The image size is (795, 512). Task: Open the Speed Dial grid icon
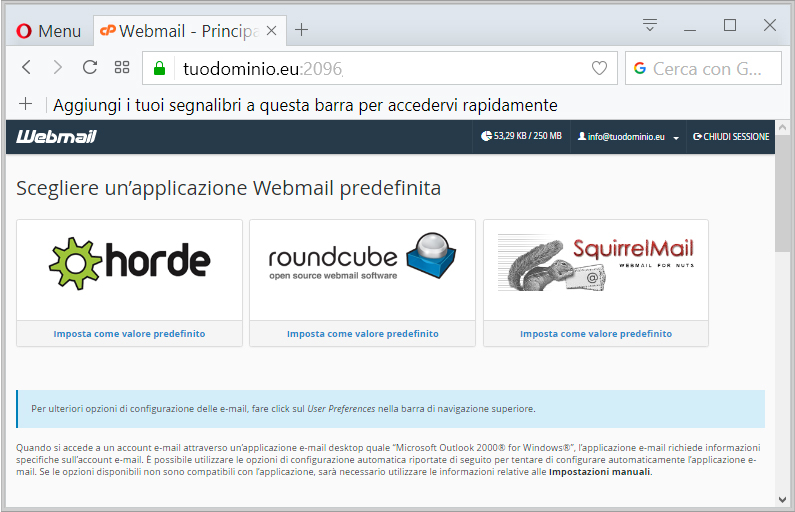[x=122, y=67]
